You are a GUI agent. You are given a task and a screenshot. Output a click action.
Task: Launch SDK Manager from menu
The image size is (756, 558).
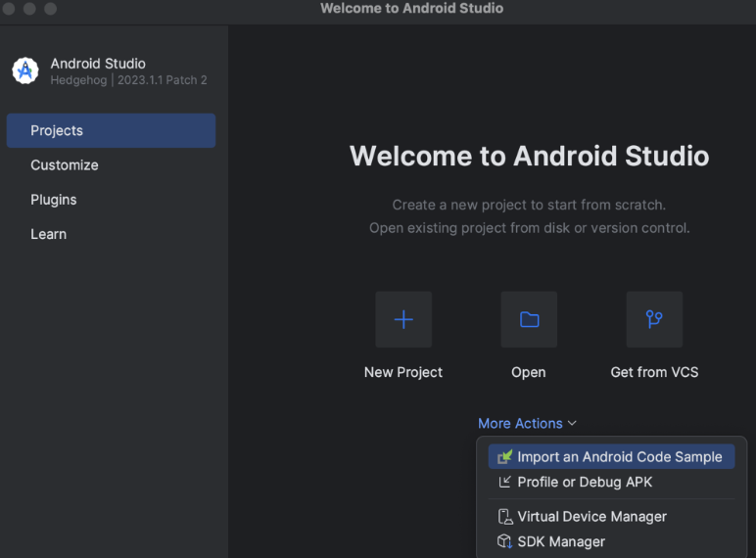(x=611, y=541)
